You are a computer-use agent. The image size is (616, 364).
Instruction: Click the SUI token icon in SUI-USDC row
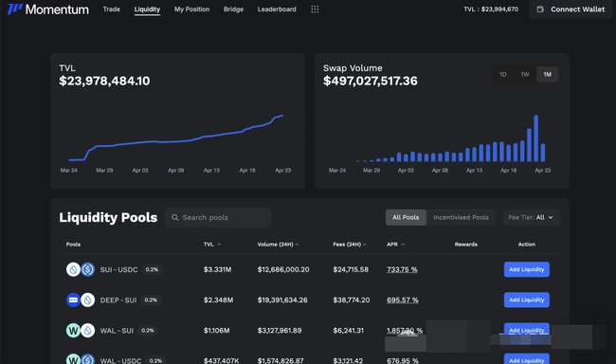pos(73,269)
